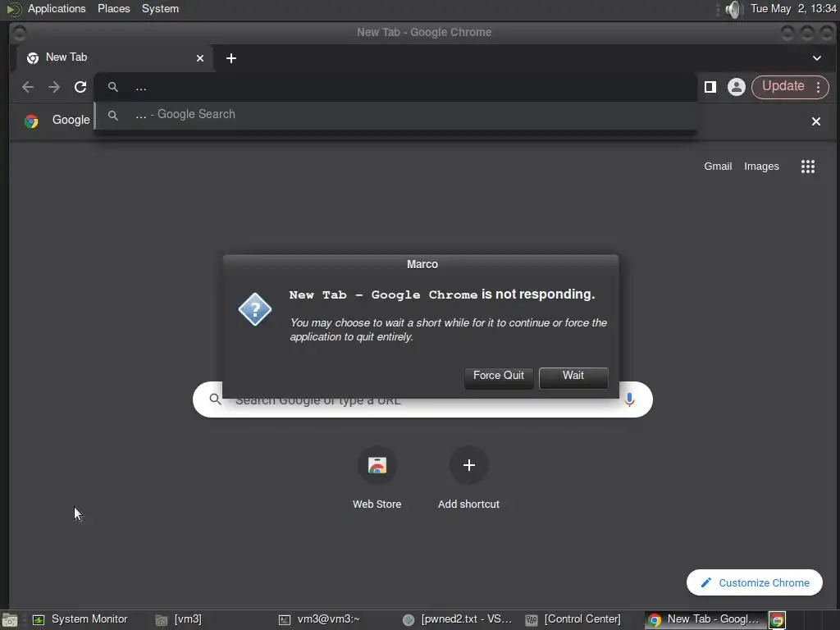Reload the page with the refresh icon

(80, 87)
